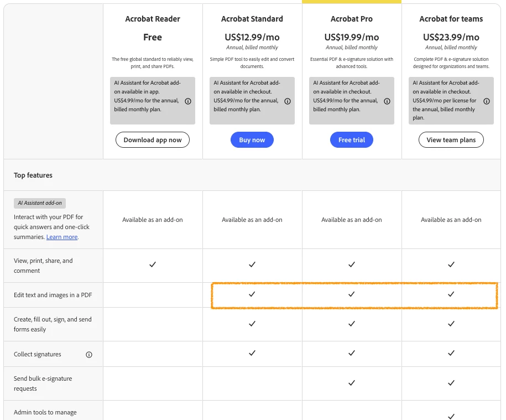
Task: Click Send bulk e-signature requests label
Action: tap(43, 383)
